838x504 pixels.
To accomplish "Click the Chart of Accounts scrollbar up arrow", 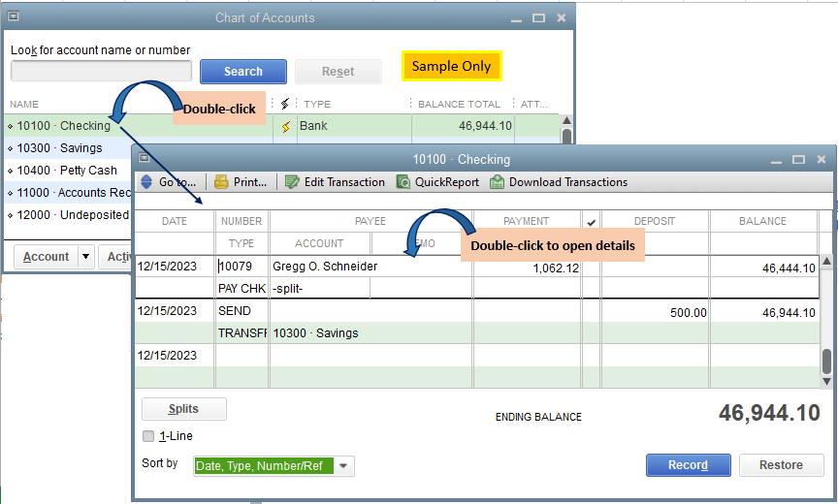I will pyautogui.click(x=567, y=120).
